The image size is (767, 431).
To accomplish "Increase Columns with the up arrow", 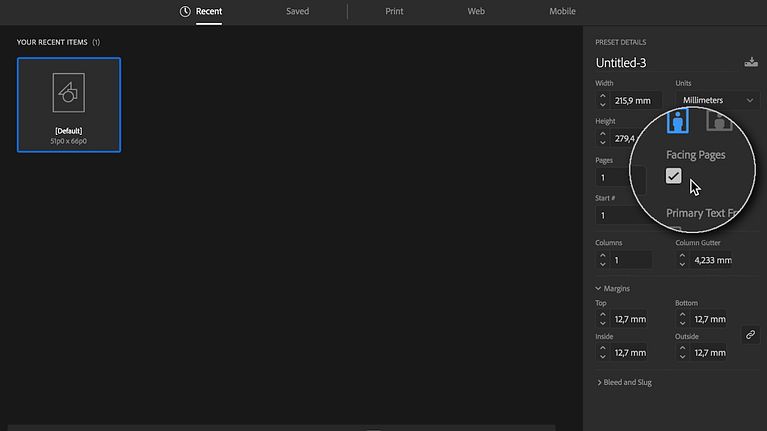I will tap(603, 256).
